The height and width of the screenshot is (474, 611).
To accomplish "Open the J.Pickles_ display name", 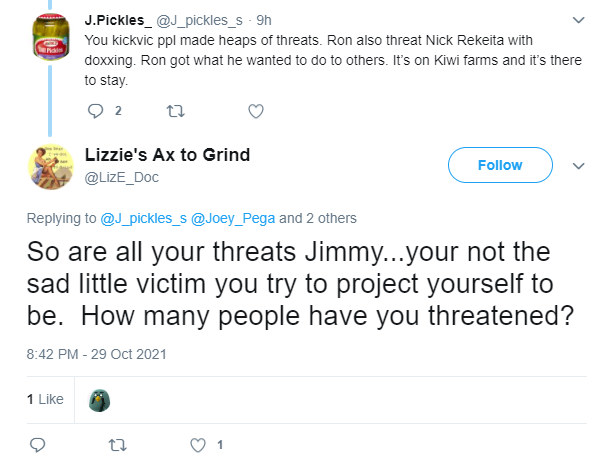I will (118, 20).
